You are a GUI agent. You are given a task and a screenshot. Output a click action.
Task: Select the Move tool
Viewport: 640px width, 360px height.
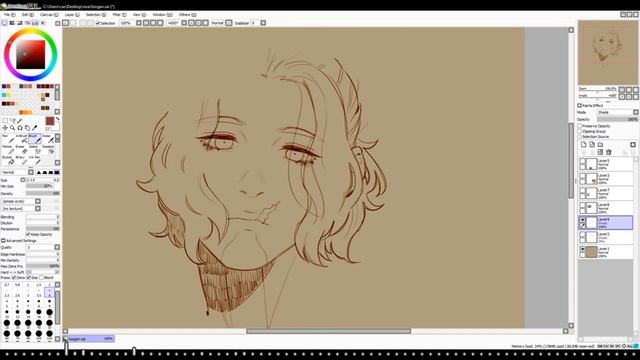click(x=5, y=128)
